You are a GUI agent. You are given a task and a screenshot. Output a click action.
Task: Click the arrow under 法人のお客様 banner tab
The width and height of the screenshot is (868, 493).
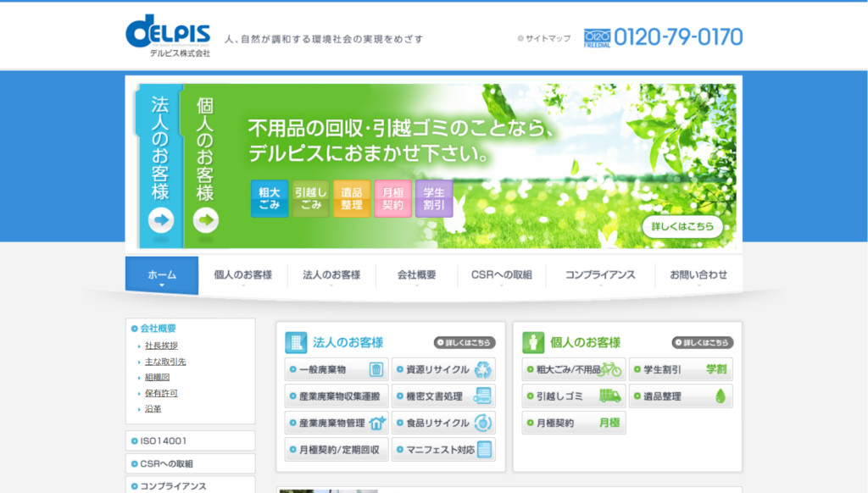click(160, 221)
